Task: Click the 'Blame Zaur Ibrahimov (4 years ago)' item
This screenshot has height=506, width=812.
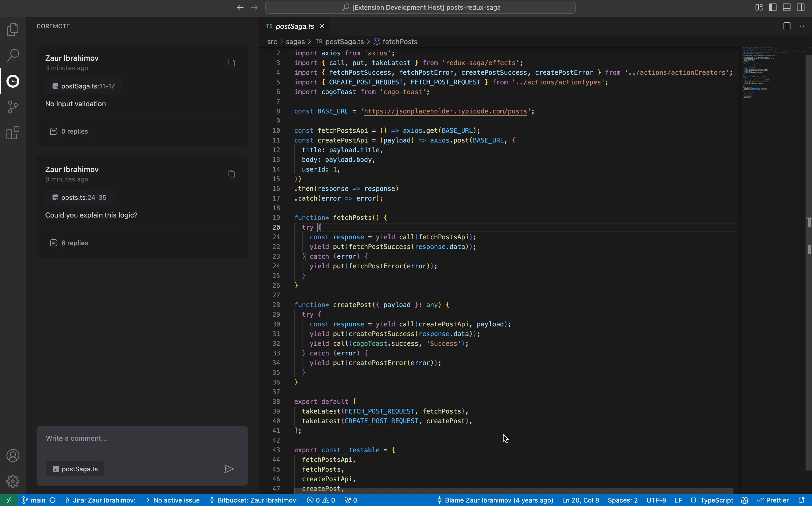Action: tap(495, 500)
